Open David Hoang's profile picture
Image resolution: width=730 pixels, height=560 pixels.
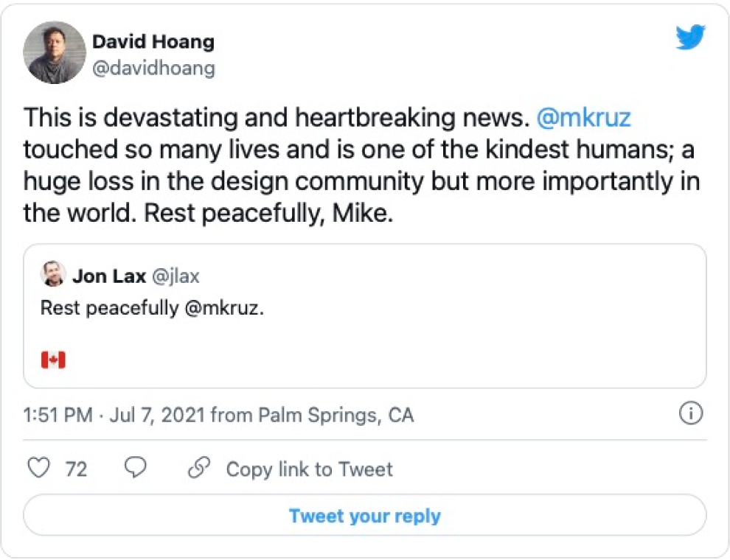[55, 53]
